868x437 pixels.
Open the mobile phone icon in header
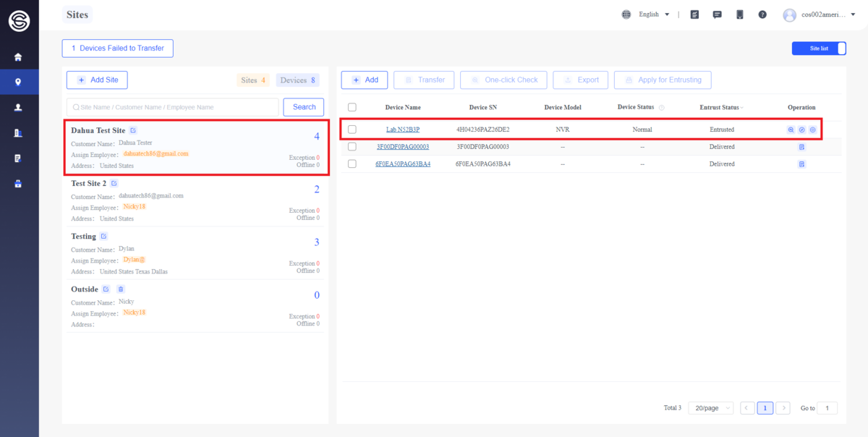[x=739, y=14]
